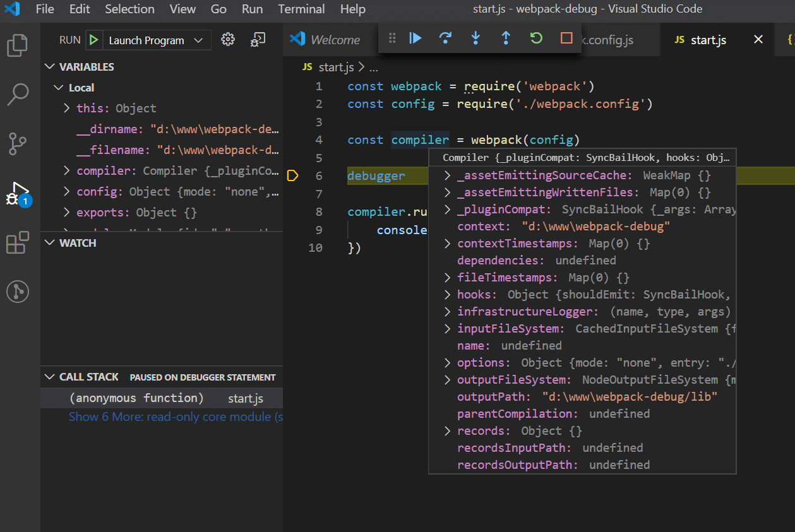This screenshot has width=795, height=532.
Task: Collapse the Local scope
Action: [x=59, y=88]
